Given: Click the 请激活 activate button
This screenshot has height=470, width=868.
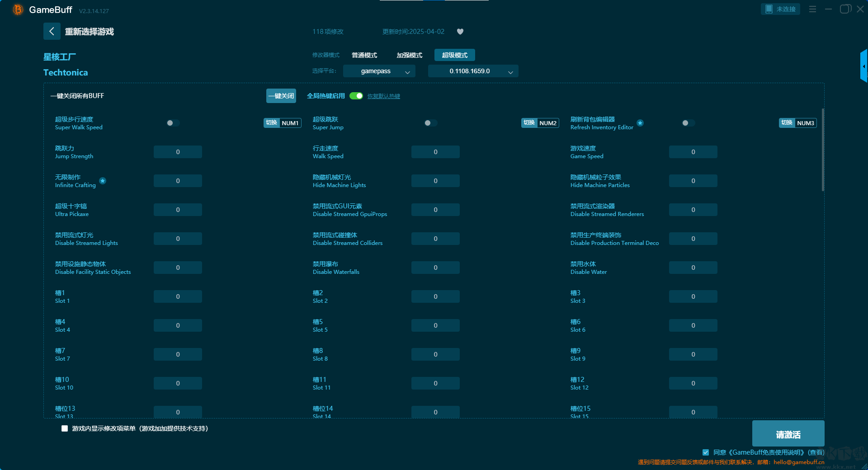Looking at the screenshot, I should pos(788,434).
